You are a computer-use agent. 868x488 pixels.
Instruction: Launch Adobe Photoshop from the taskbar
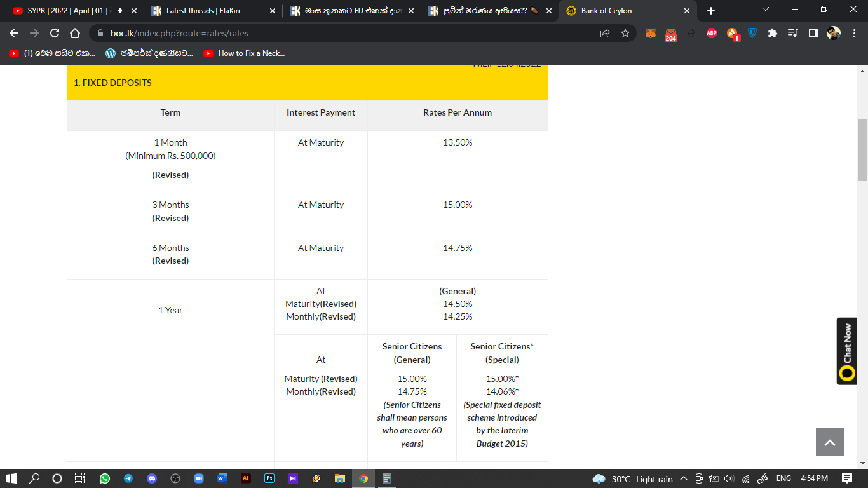(x=269, y=478)
